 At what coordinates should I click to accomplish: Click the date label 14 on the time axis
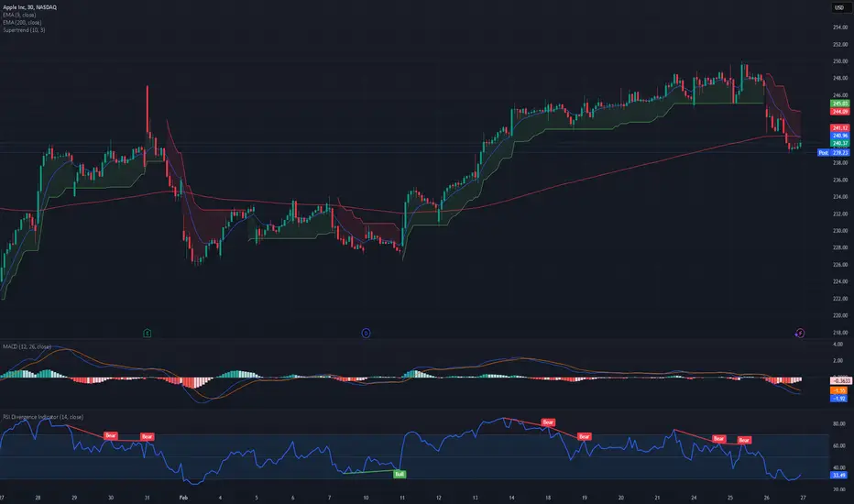click(x=511, y=498)
